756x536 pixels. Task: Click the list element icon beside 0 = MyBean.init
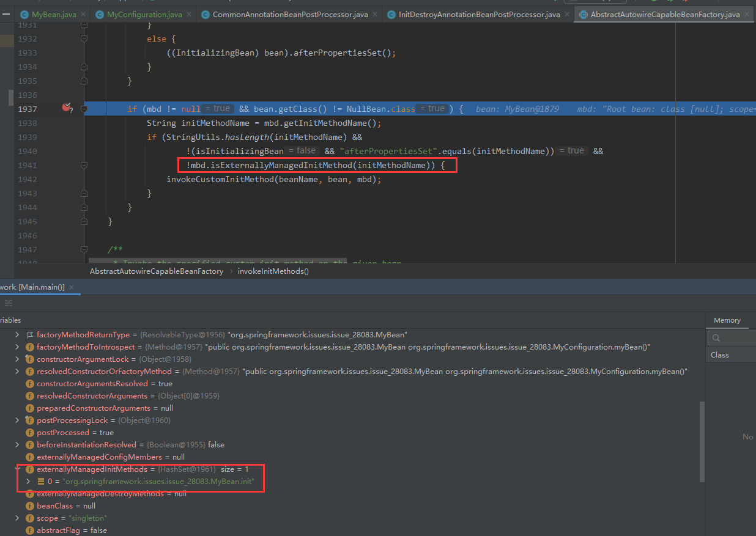pyautogui.click(x=41, y=482)
